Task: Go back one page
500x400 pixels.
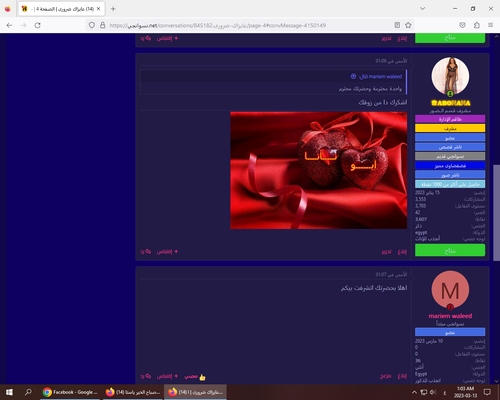Action: (9, 25)
